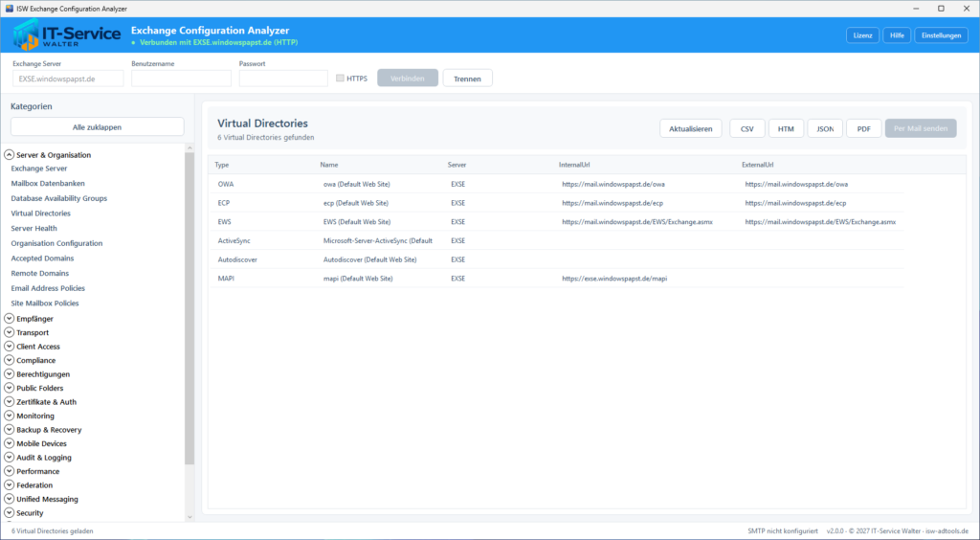
Task: Open Site Mailbox Policies
Action: 44,304
